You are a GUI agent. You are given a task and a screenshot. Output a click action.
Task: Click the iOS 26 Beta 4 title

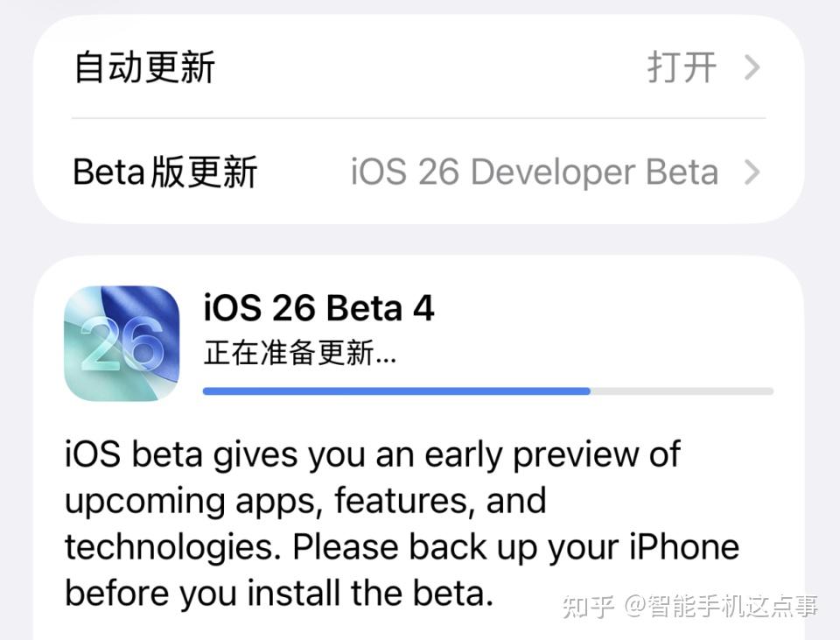point(318,307)
